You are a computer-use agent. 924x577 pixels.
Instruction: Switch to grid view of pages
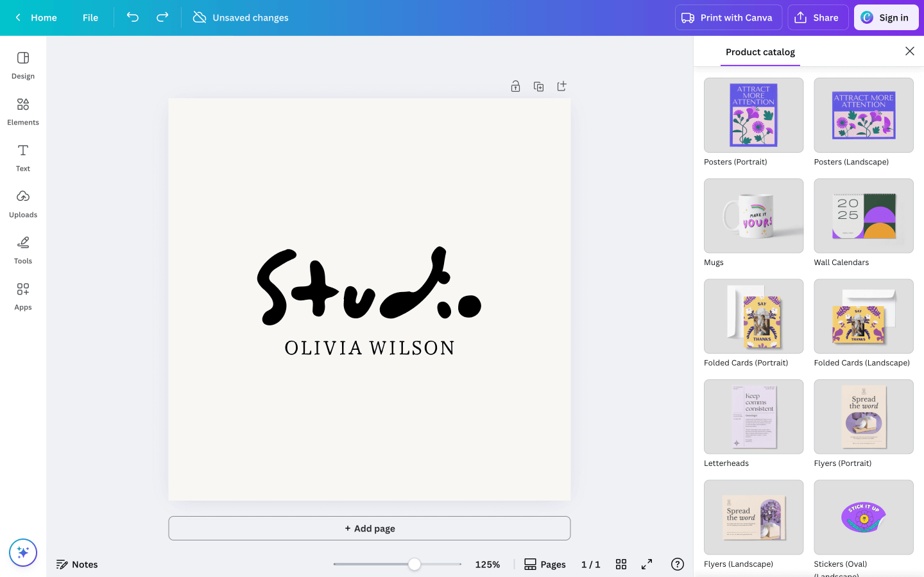[x=620, y=564]
